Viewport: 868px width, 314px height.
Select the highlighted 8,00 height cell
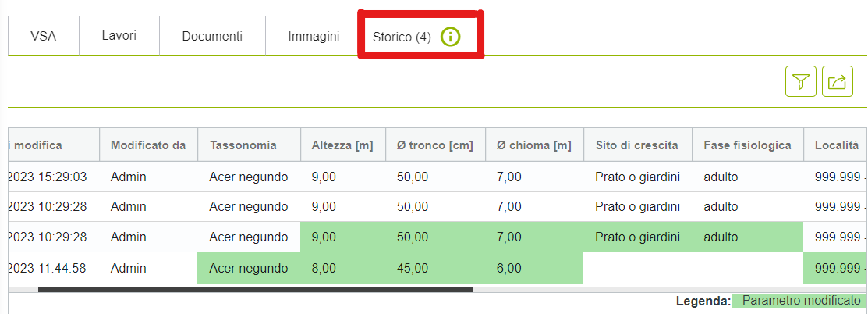(x=342, y=268)
